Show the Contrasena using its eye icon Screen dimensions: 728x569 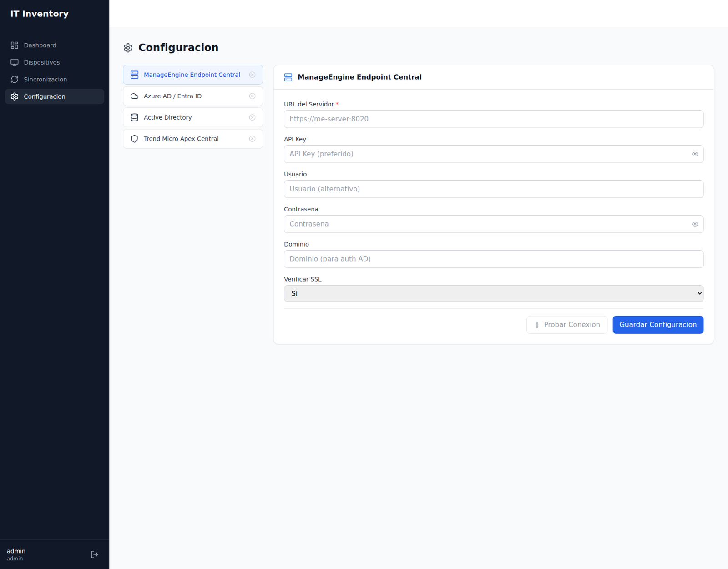click(x=695, y=224)
